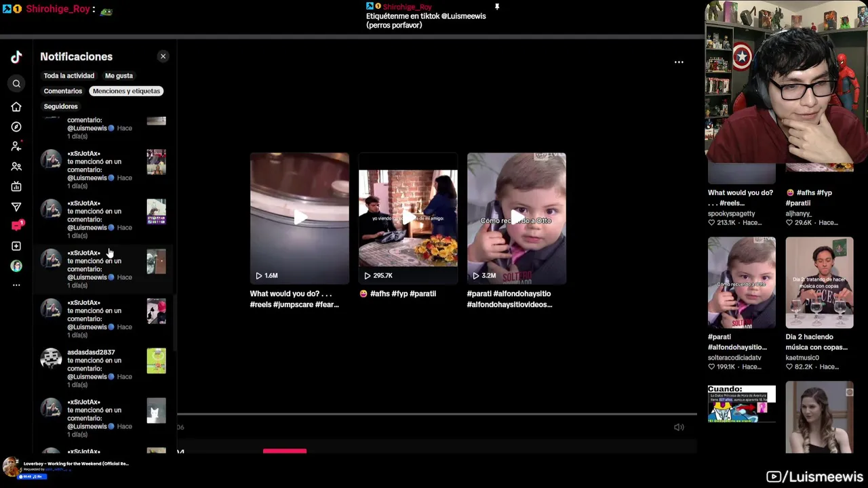Click the Activity inbox icon with red badge

(x=17, y=226)
